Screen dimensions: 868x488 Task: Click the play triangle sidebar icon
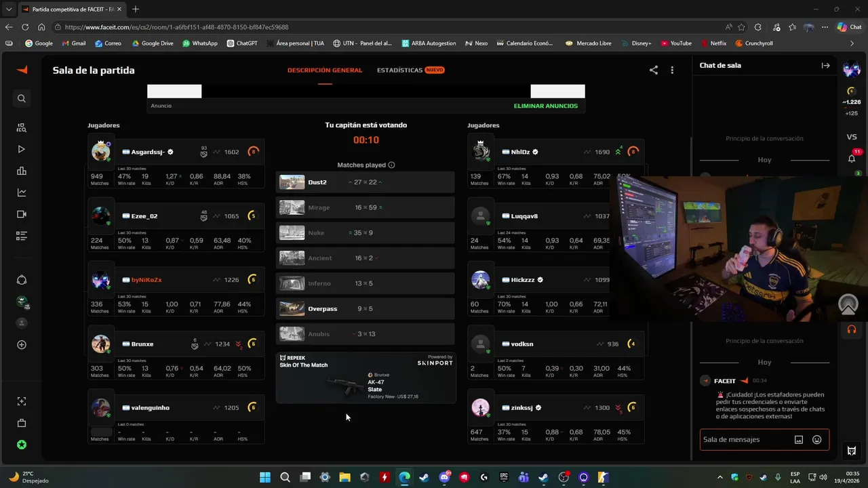click(x=22, y=149)
